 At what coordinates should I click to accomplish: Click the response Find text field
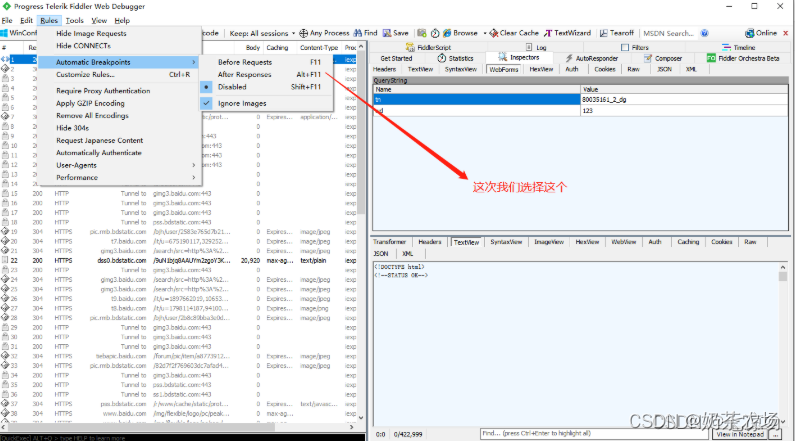[x=595, y=433]
